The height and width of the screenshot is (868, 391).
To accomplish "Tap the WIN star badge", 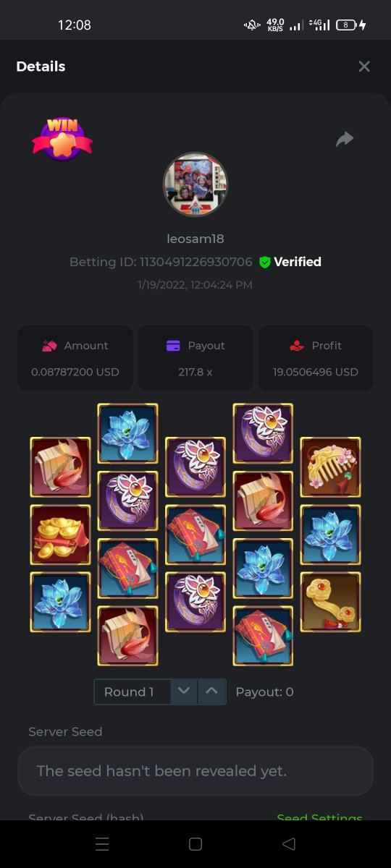I will (62, 139).
